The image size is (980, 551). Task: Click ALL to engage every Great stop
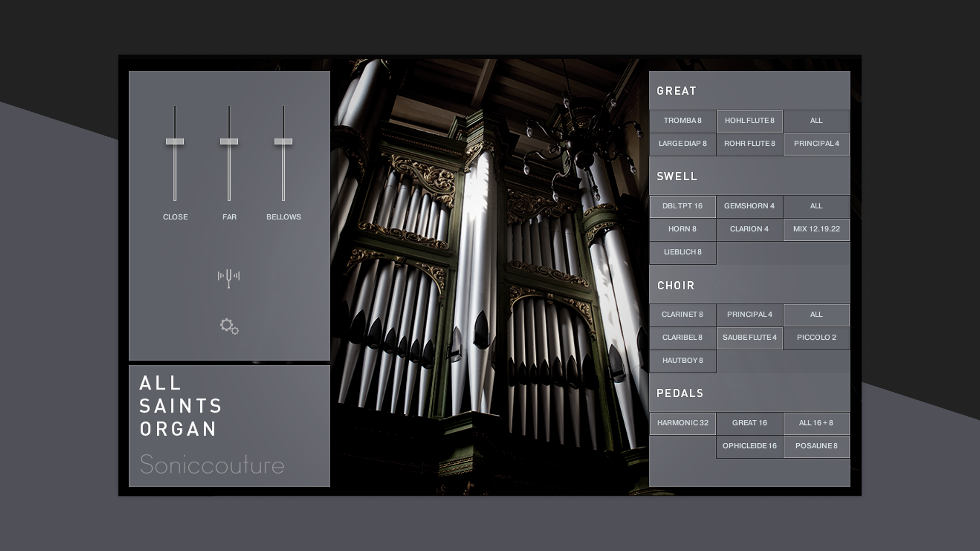(816, 121)
